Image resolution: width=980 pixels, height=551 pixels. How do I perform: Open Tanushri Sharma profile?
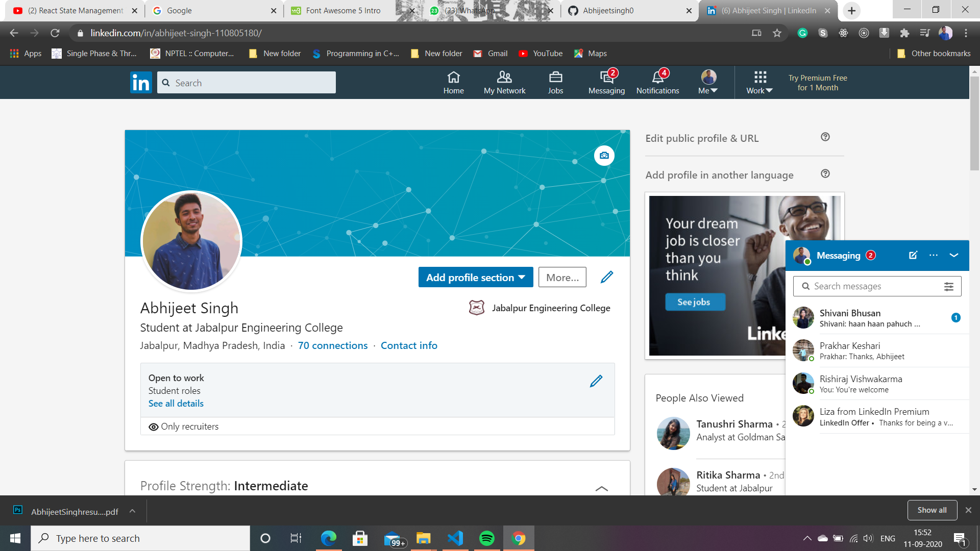tap(734, 424)
